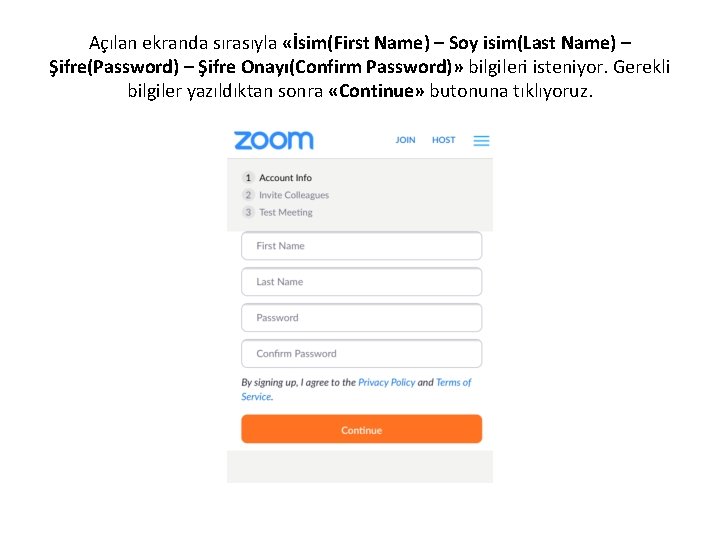Click into the Password field
720x540 pixels.
pos(361,318)
